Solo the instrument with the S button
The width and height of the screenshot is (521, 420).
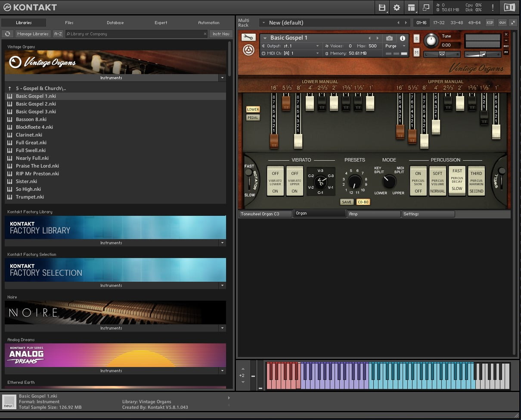pyautogui.click(x=416, y=38)
